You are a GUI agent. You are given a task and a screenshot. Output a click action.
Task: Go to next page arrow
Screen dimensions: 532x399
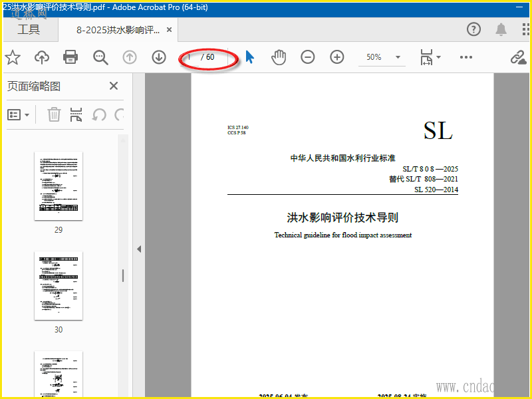159,57
